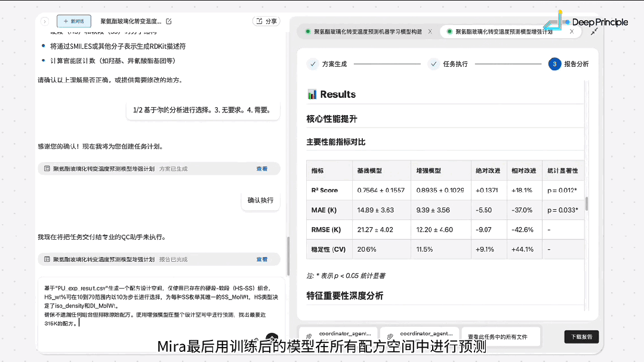Close the 增强计划 report tab

571,32
